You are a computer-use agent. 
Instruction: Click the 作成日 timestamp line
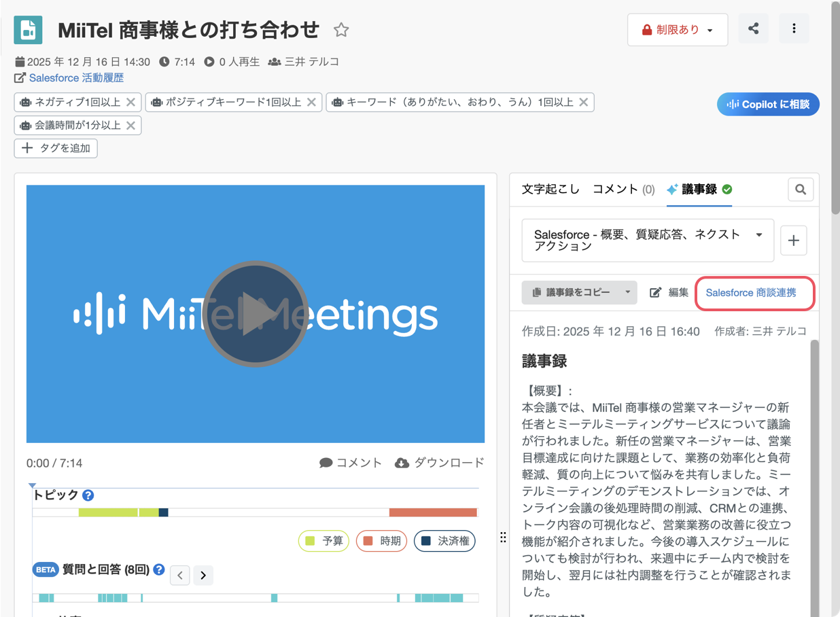point(611,332)
